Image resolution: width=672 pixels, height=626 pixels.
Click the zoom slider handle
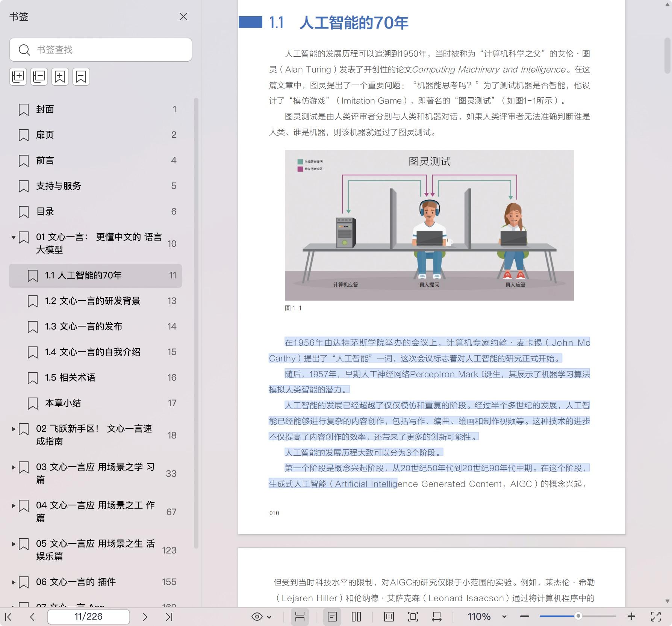click(x=578, y=617)
